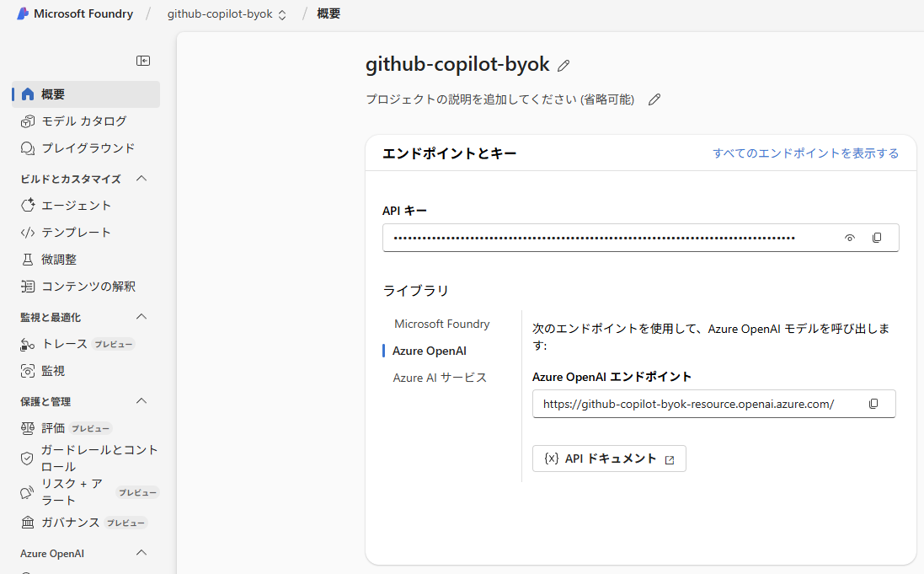Click the テンプレート code brackets icon
Image resolution: width=924 pixels, height=574 pixels.
(x=28, y=233)
